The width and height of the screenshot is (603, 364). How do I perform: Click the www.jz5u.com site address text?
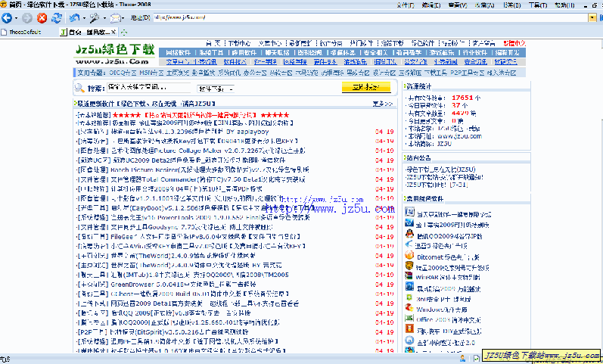pyautogui.click(x=459, y=136)
